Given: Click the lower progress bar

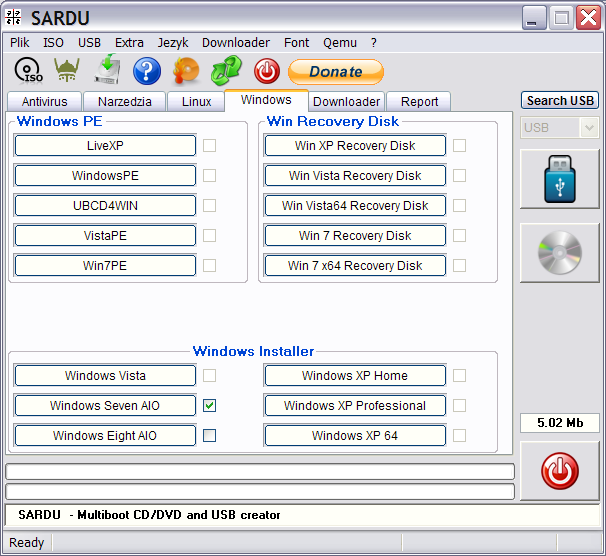Looking at the screenshot, I should tap(260, 491).
